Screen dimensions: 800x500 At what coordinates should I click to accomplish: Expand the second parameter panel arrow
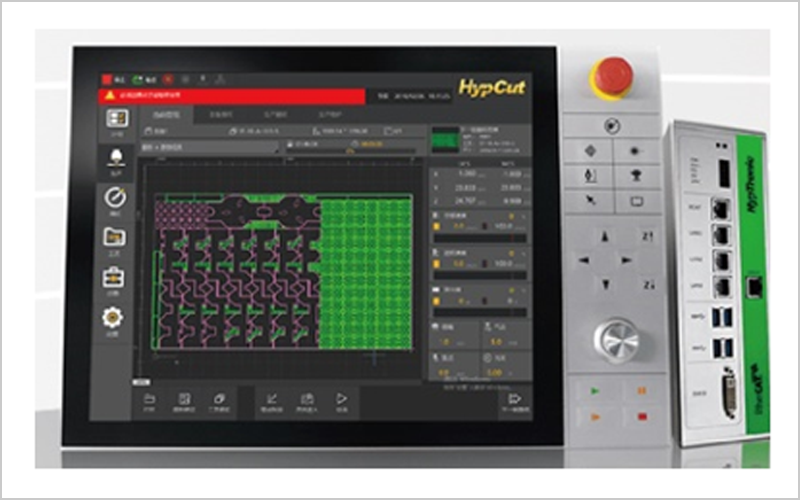524,253
